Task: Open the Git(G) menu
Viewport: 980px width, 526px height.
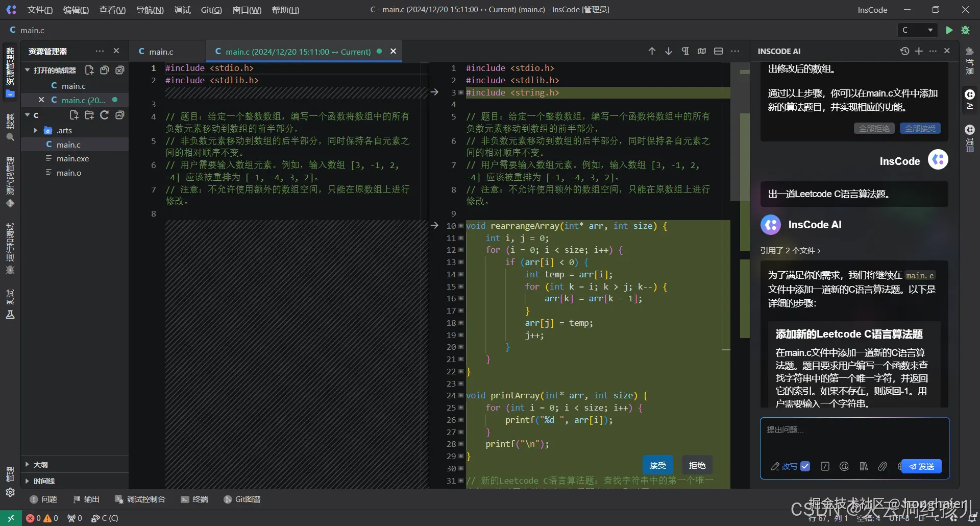Action: [211, 10]
